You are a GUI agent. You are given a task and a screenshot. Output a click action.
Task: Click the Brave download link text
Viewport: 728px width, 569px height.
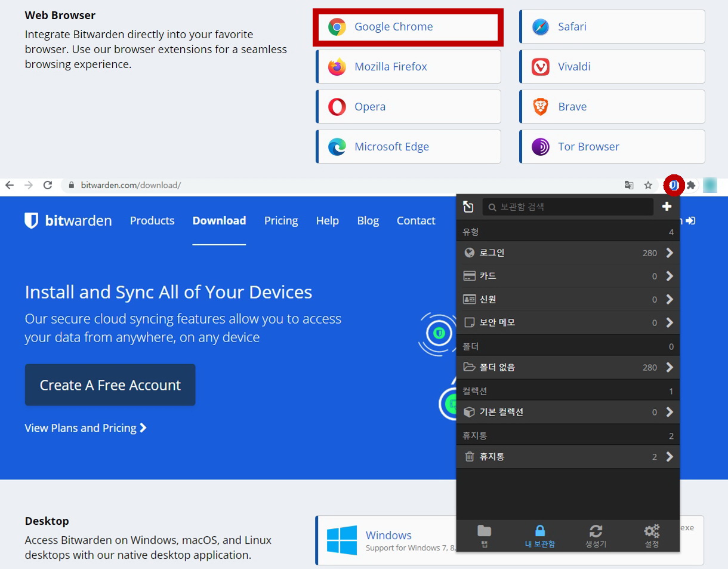coord(572,107)
